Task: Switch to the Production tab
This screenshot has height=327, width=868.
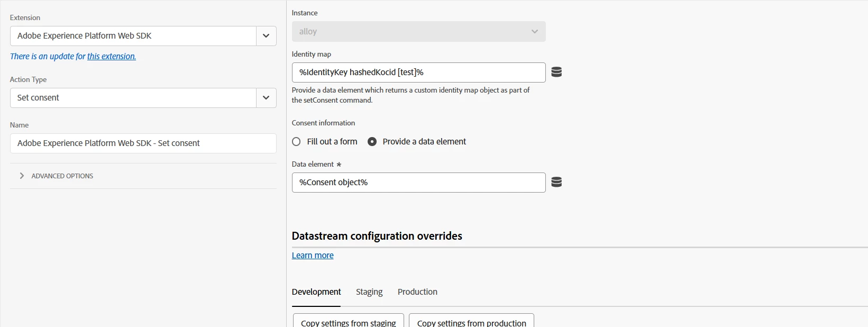Action: (417, 292)
